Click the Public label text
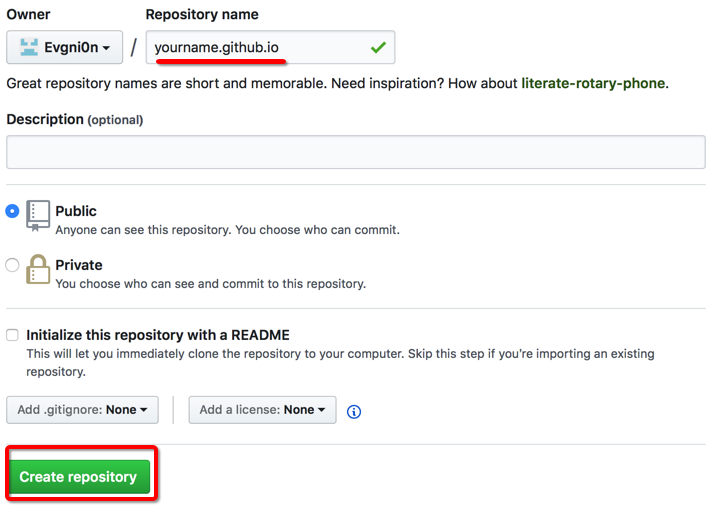 (76, 211)
